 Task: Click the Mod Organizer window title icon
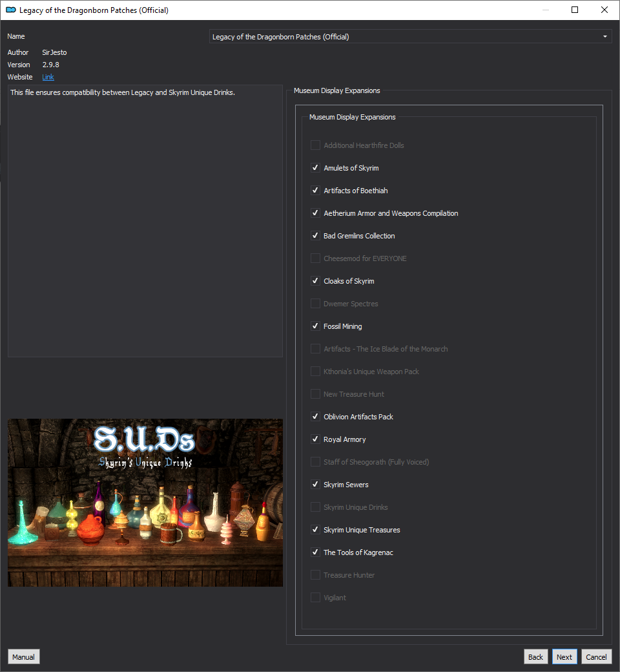(11, 10)
